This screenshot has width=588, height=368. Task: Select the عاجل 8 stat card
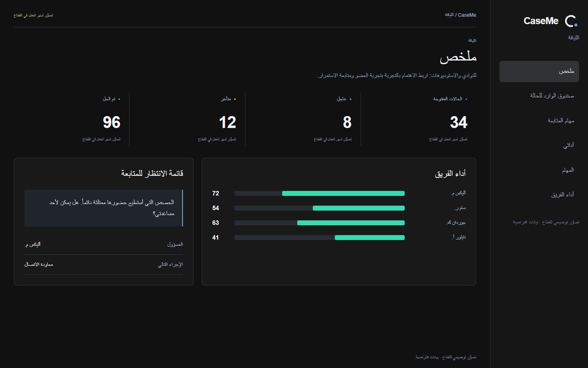[x=303, y=119]
